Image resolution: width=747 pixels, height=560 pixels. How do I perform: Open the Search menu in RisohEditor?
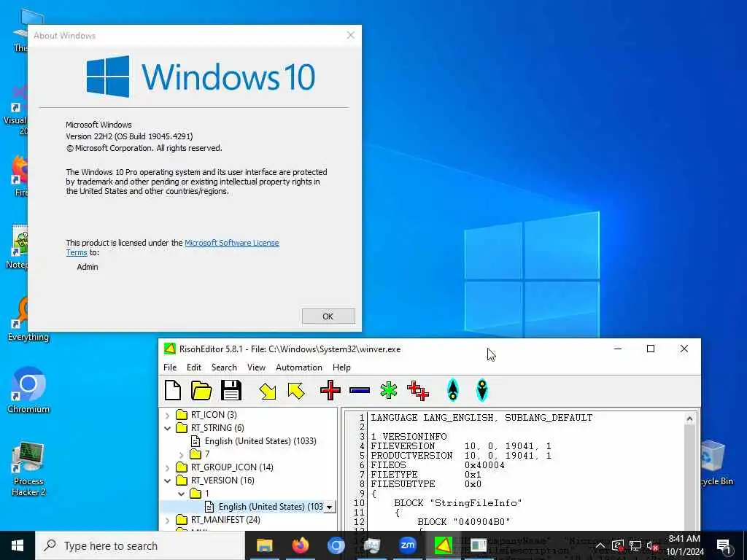point(224,367)
